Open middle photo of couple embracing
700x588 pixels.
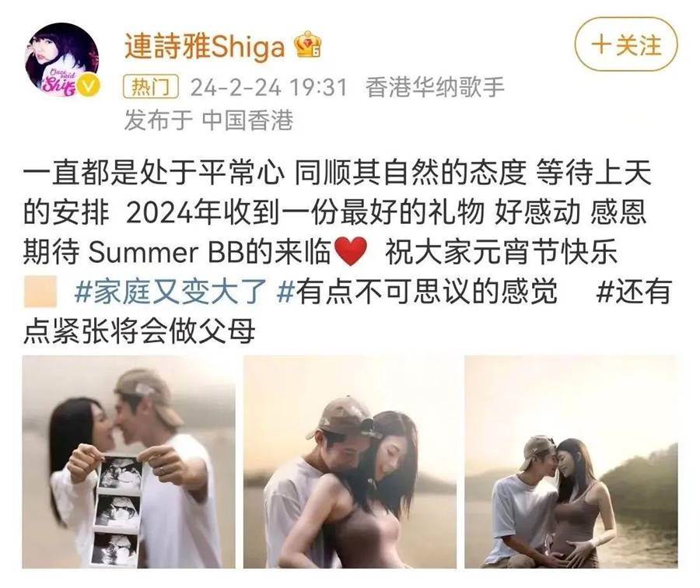[x=349, y=462]
